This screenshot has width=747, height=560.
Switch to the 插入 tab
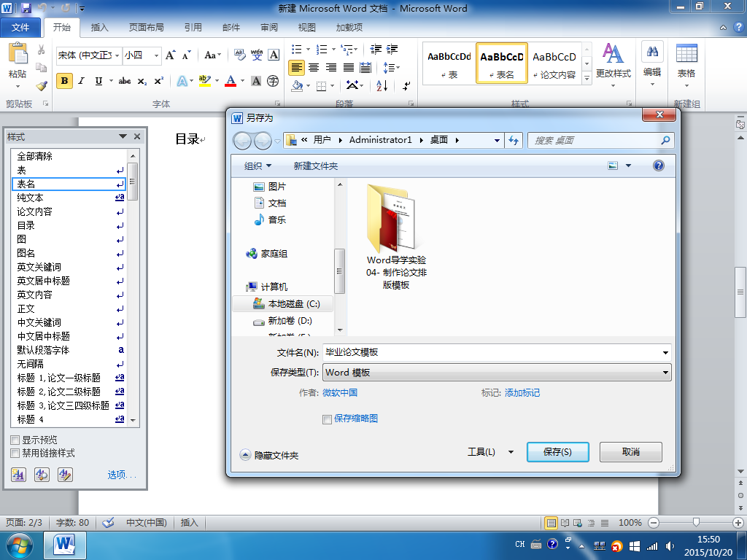pos(99,28)
